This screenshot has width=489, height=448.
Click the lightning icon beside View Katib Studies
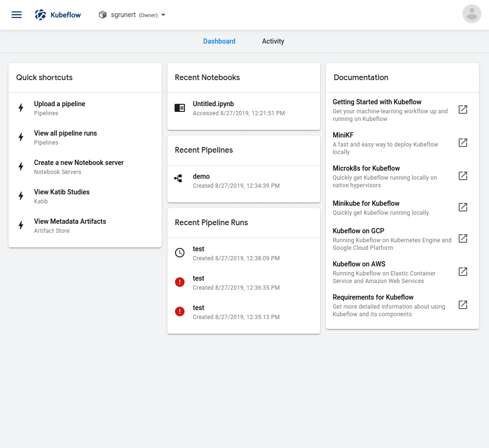pyautogui.click(x=21, y=196)
